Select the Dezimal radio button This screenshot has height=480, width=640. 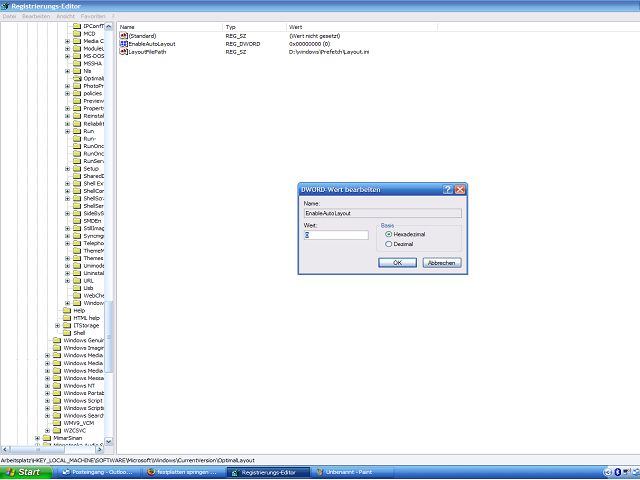point(389,244)
